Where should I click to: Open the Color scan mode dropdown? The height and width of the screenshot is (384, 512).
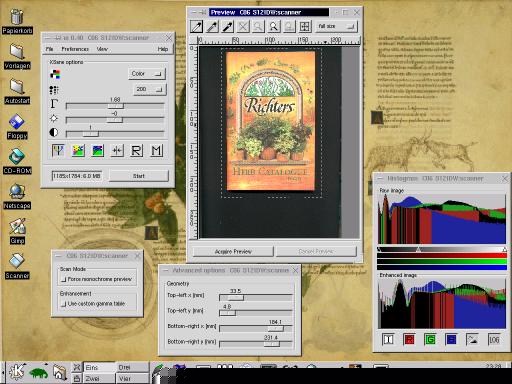click(147, 74)
